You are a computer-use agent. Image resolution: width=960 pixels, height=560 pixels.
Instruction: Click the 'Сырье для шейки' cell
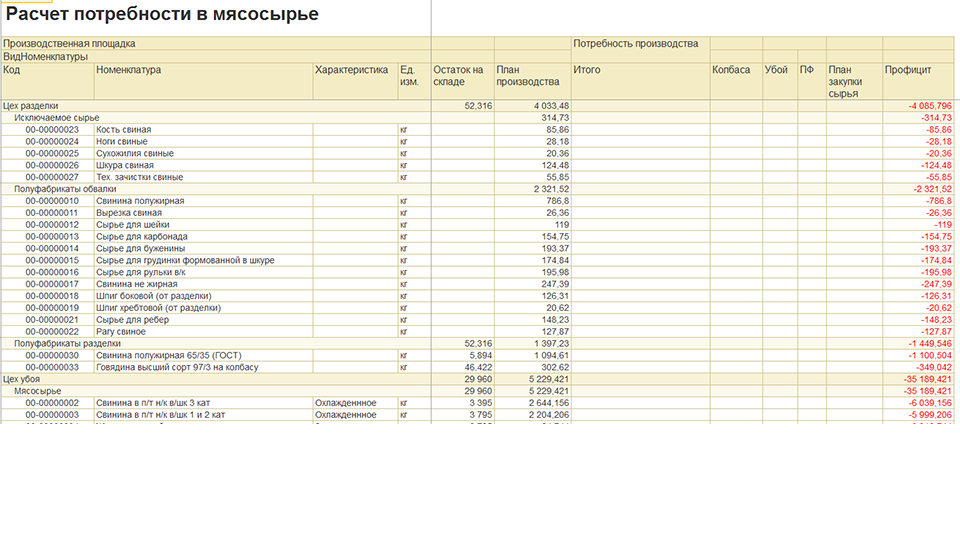pos(203,225)
